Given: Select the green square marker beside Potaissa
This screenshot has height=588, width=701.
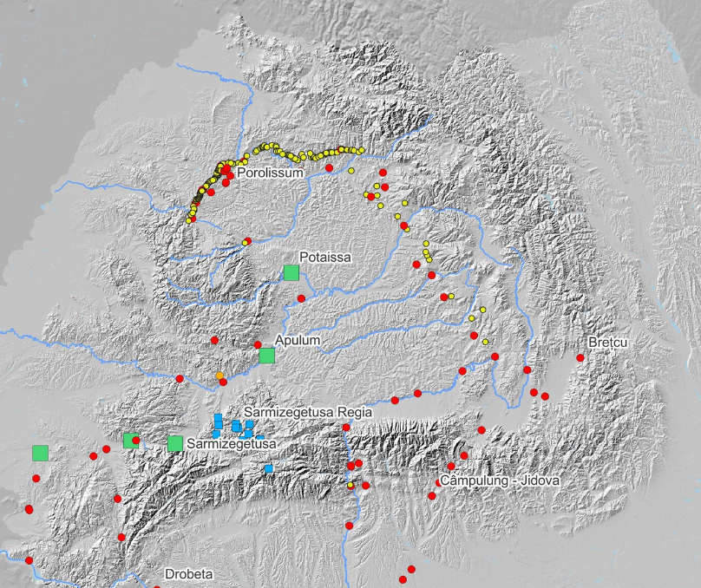Looking at the screenshot, I should point(292,273).
